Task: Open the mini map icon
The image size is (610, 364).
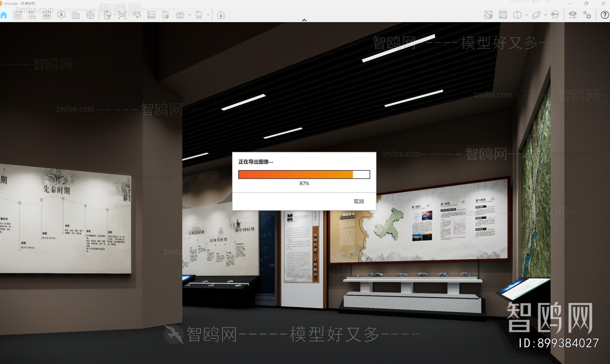Action: 488,15
